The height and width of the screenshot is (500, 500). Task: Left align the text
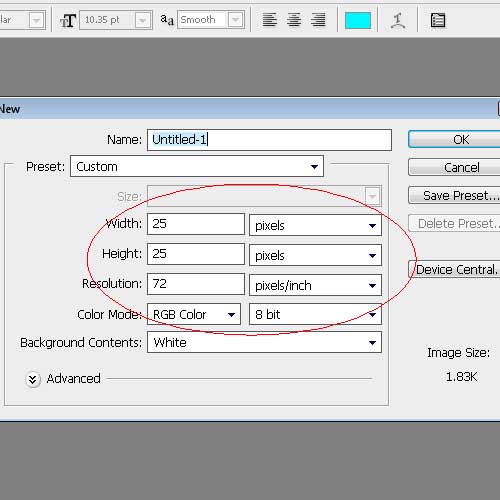click(x=269, y=20)
